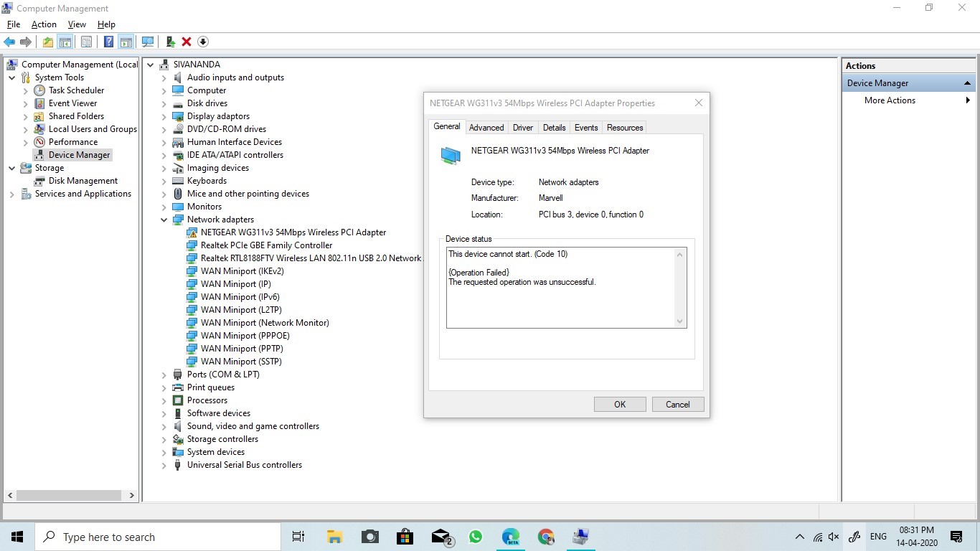Expand Universal Serial Bus controllers category
The width and height of the screenshot is (980, 551).
click(x=164, y=465)
